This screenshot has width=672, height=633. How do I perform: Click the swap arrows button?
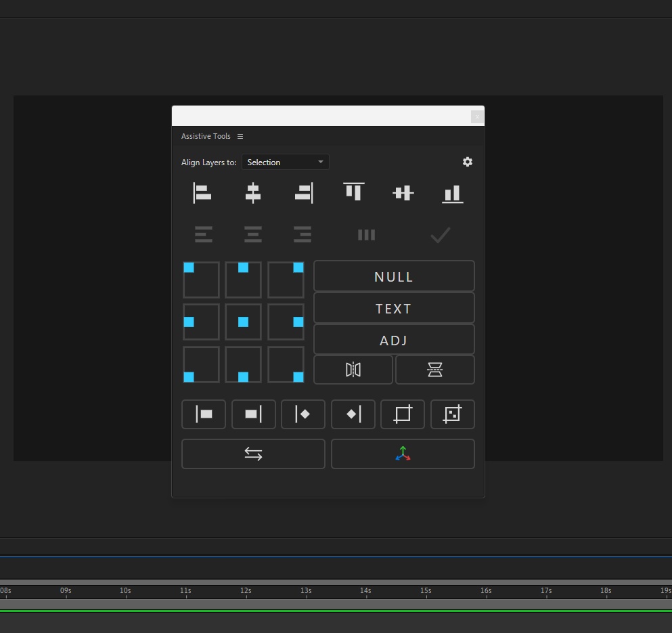pos(253,454)
